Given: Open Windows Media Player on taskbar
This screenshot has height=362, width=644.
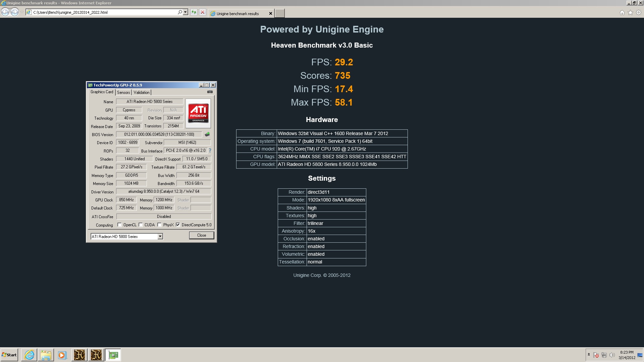Looking at the screenshot, I should (62, 355).
